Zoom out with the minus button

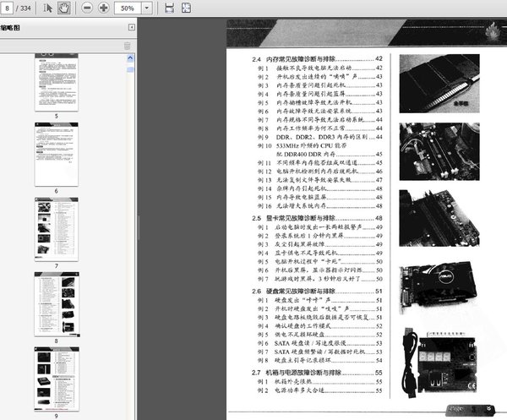click(x=87, y=8)
